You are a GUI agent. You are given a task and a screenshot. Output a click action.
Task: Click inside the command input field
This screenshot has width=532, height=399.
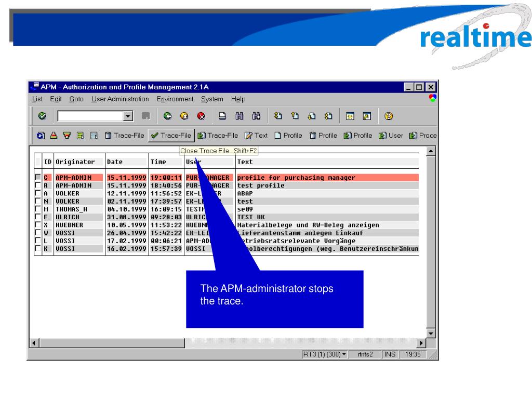91,116
